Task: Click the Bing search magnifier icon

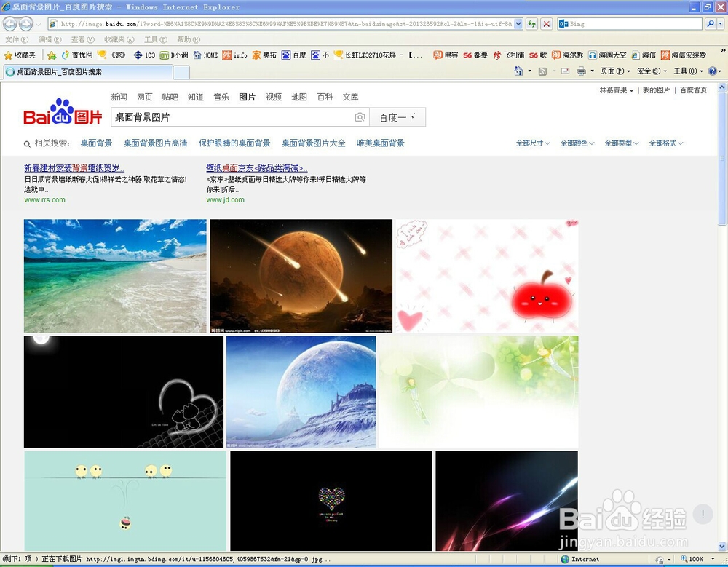Action: click(710, 24)
